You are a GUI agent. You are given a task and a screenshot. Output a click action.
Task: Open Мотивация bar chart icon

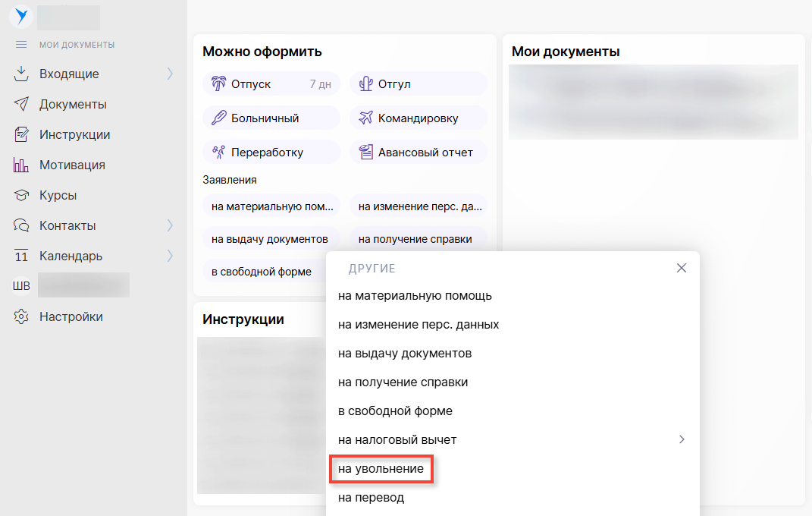pyautogui.click(x=21, y=165)
